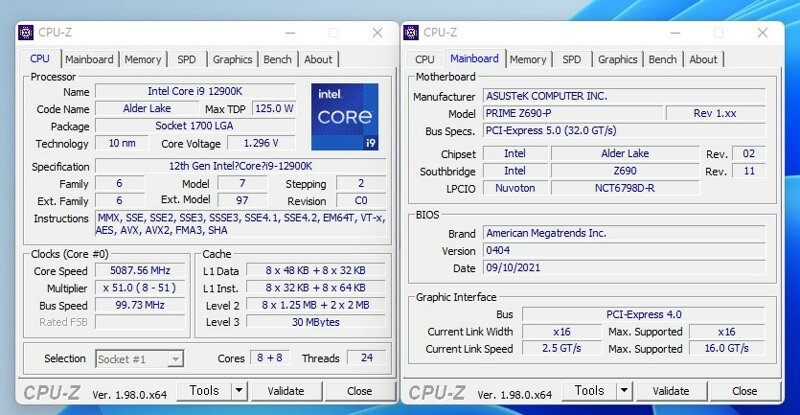Screen dimensions: 800x415
Task: Open the About tab in the left CPU-Z window
Action: tap(318, 59)
